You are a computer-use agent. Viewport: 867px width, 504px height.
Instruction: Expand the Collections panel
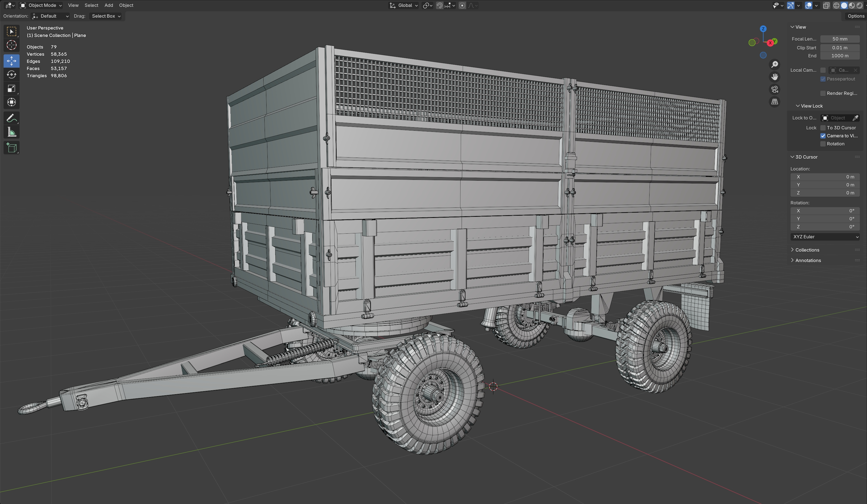pyautogui.click(x=807, y=250)
